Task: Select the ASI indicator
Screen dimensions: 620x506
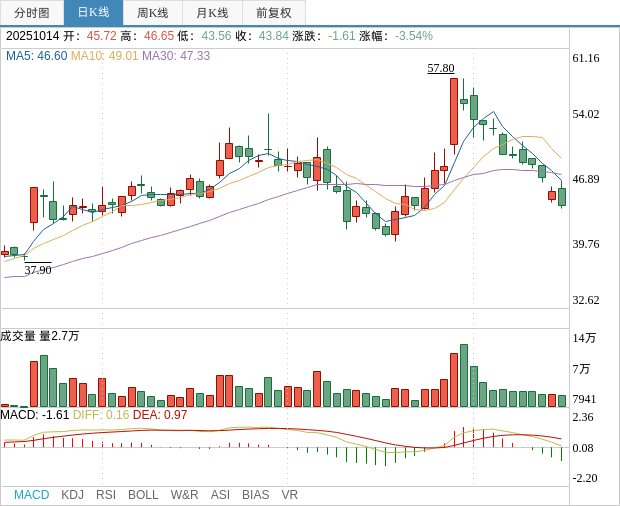Action: (220, 495)
